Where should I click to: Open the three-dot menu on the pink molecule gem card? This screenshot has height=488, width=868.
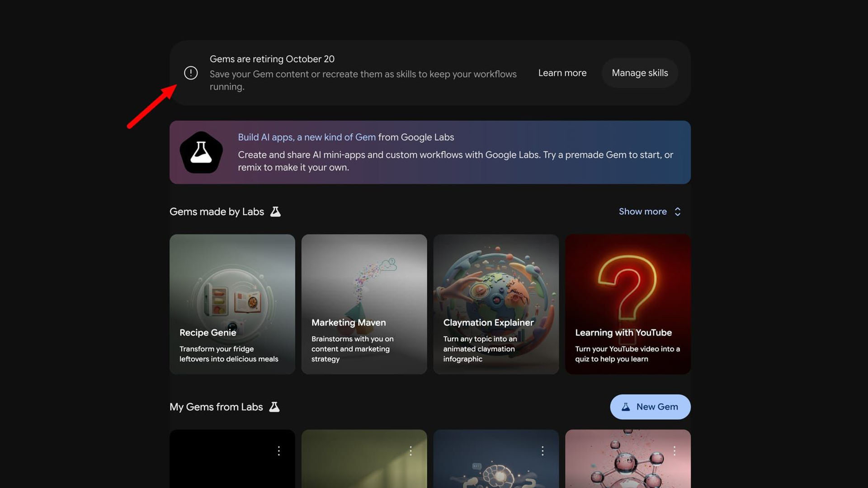(x=674, y=450)
